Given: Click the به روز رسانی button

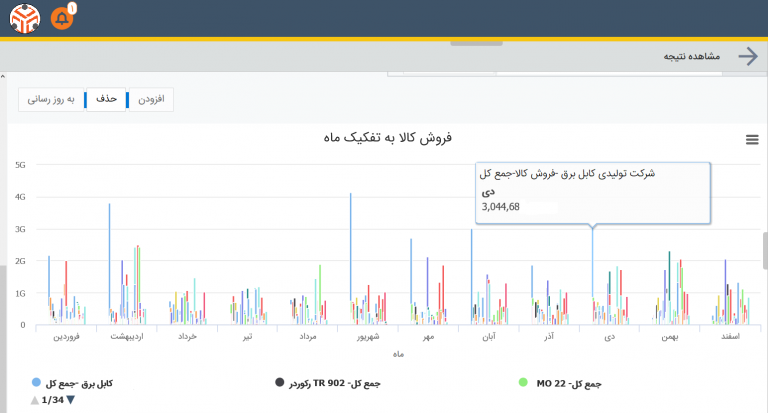Looking at the screenshot, I should 51,99.
